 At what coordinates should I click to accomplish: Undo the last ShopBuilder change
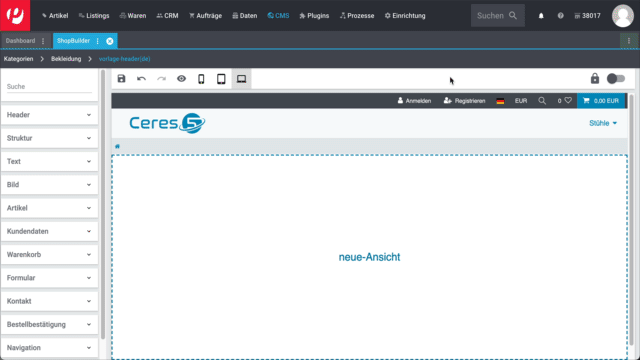tap(141, 79)
